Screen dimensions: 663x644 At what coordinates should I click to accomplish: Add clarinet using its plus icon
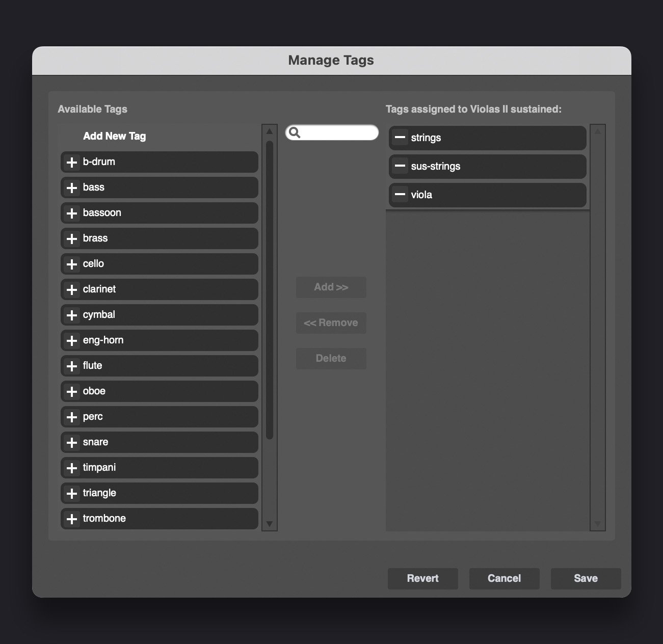coord(72,289)
